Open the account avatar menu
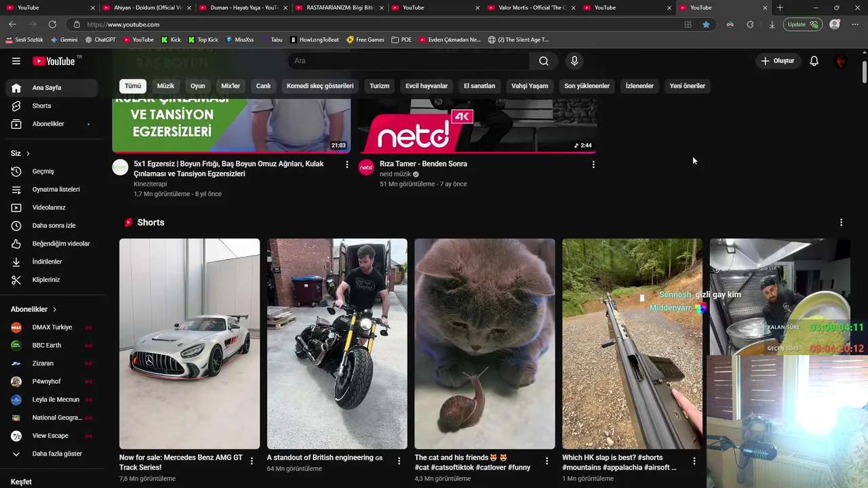Image resolution: width=868 pixels, height=488 pixels. (841, 61)
